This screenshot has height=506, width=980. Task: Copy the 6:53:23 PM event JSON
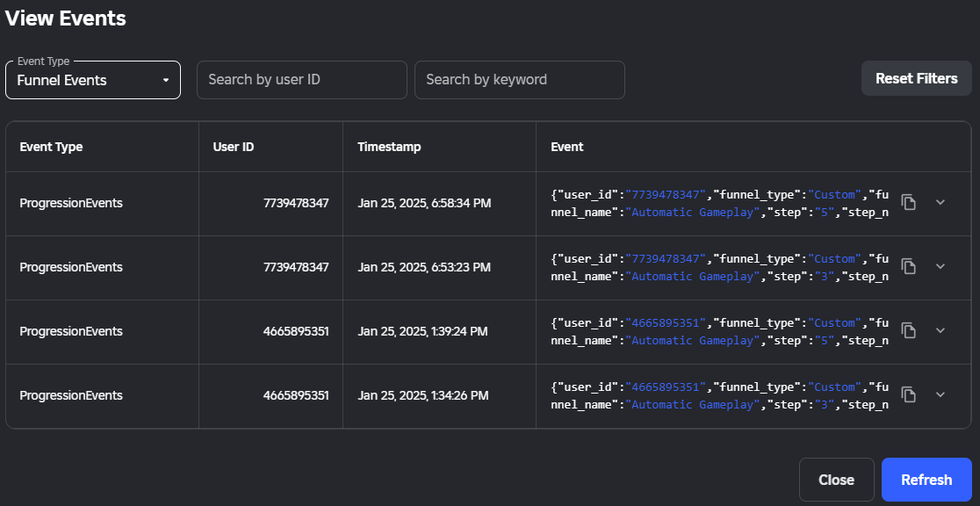pyautogui.click(x=909, y=266)
